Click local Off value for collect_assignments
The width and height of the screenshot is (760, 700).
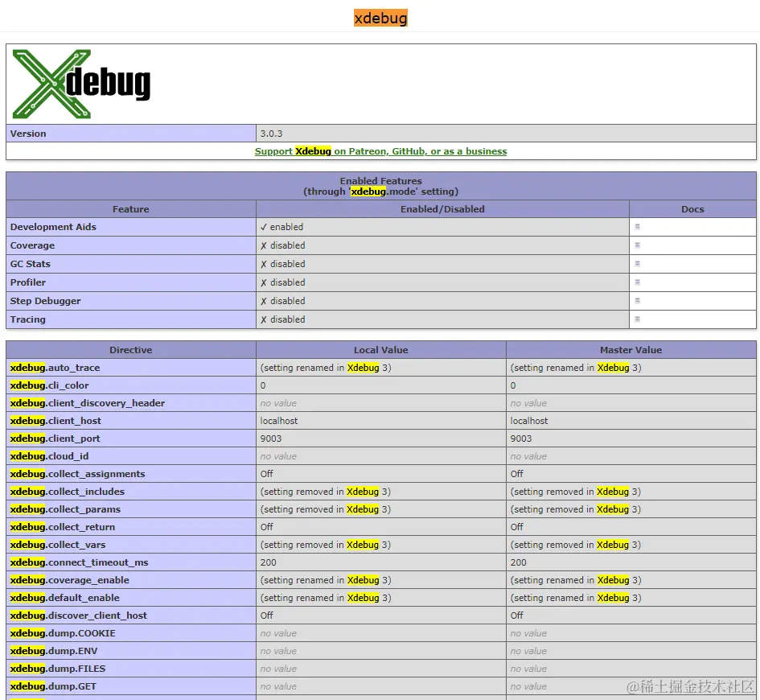[x=266, y=474]
